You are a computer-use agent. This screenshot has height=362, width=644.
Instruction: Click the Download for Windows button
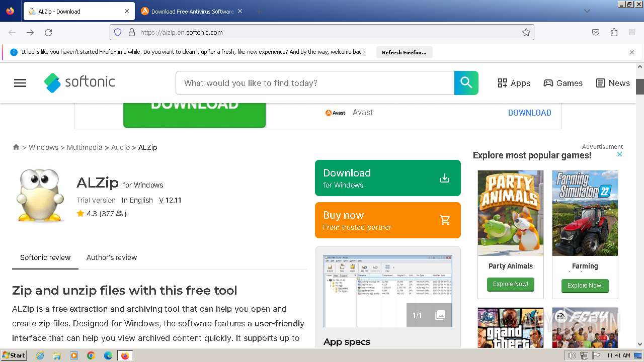(x=387, y=178)
